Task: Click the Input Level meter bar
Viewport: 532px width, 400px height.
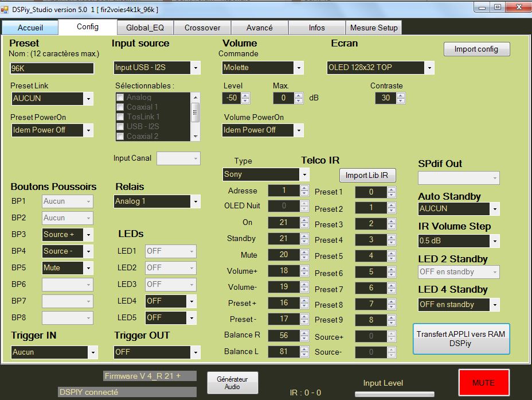Action: click(394, 394)
